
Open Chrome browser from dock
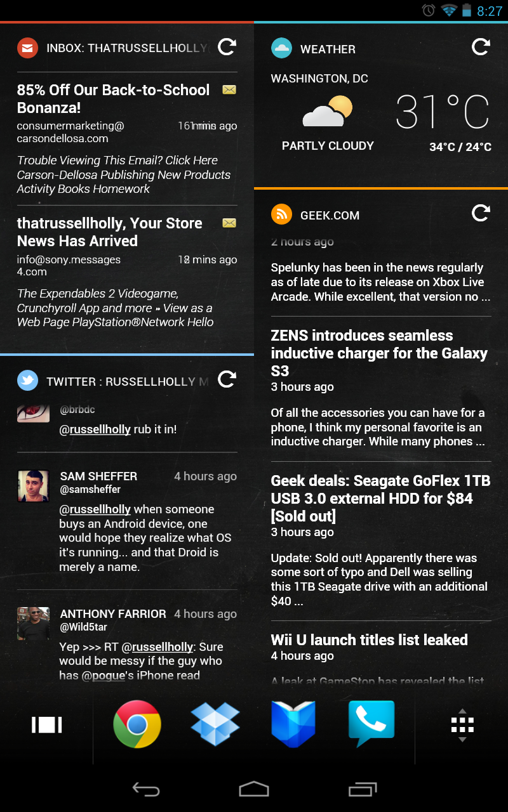click(x=137, y=724)
